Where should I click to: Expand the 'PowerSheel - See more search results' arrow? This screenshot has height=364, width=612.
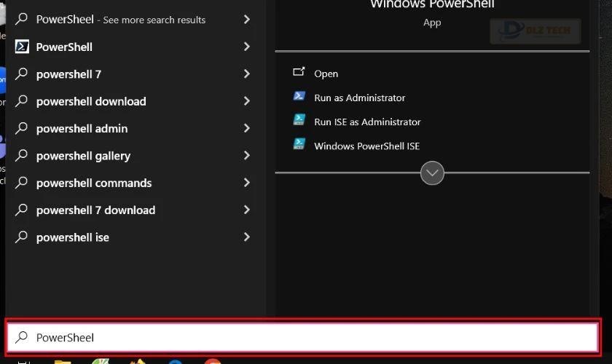[x=247, y=19]
